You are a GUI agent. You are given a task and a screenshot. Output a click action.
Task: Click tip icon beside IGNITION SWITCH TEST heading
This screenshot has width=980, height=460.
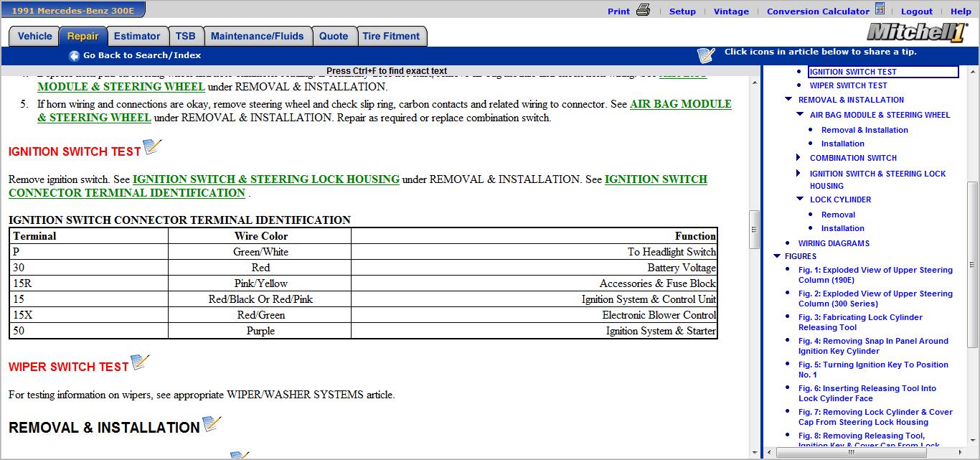[x=153, y=146]
